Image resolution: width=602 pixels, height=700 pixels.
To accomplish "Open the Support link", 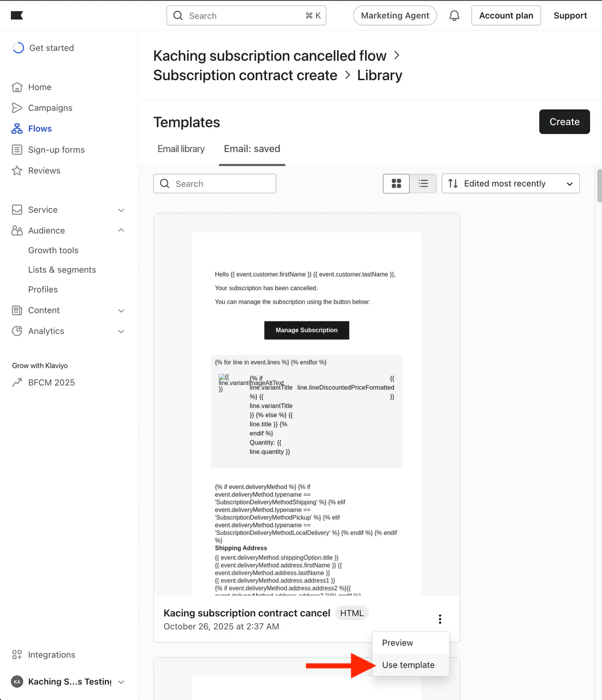I will [570, 16].
